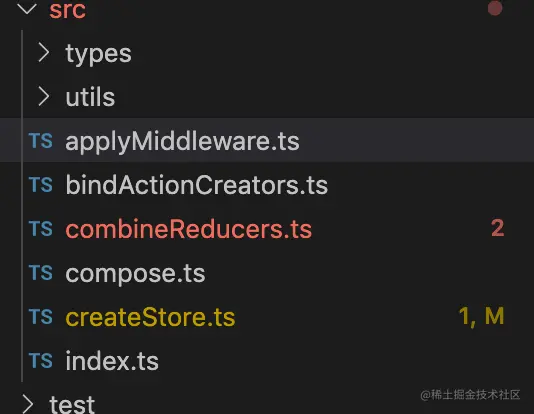Expand the test folder chevron
534x414 pixels.
[28, 404]
